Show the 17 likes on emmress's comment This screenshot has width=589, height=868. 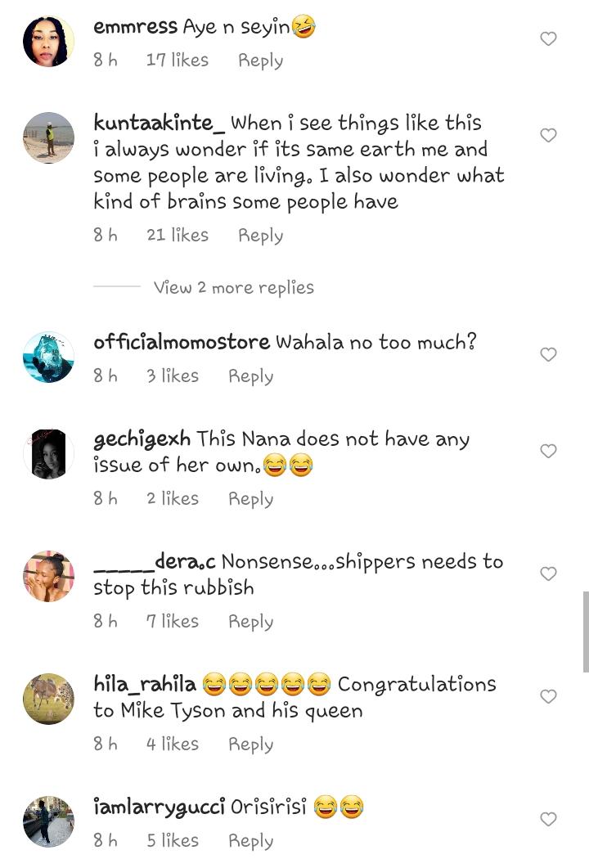tap(178, 60)
